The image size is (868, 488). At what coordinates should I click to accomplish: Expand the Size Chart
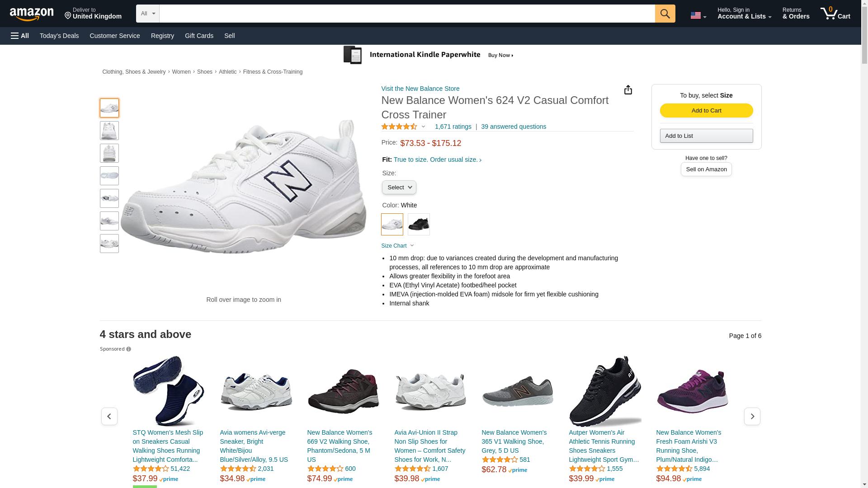[x=397, y=246]
